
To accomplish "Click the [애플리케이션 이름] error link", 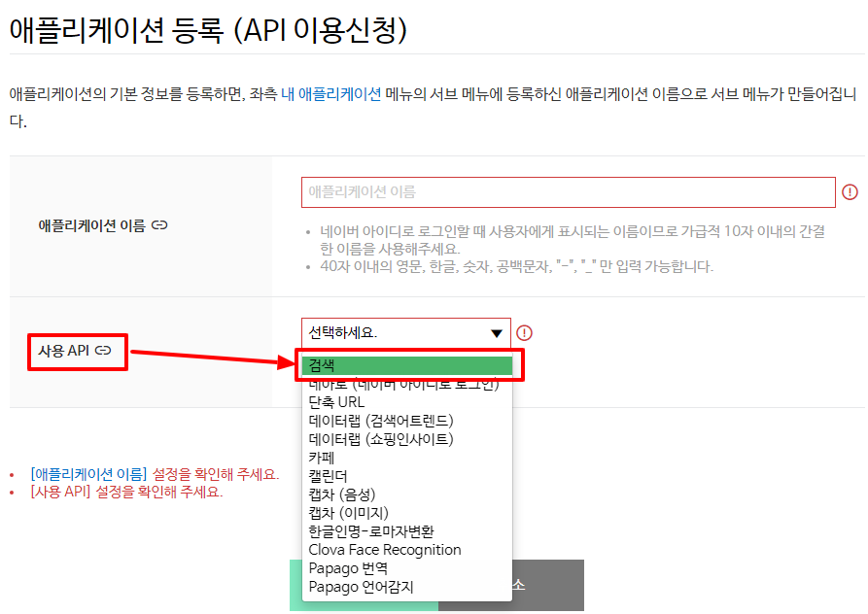I will [x=88, y=474].
